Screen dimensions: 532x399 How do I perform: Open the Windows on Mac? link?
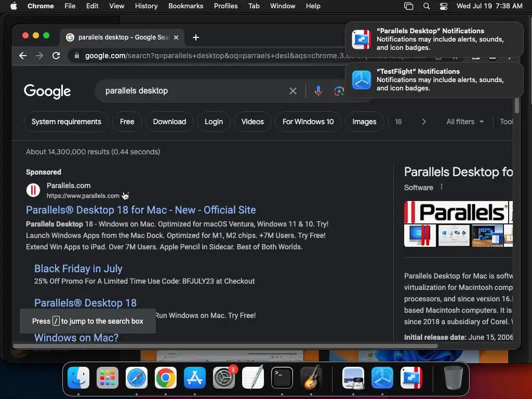coord(76,338)
